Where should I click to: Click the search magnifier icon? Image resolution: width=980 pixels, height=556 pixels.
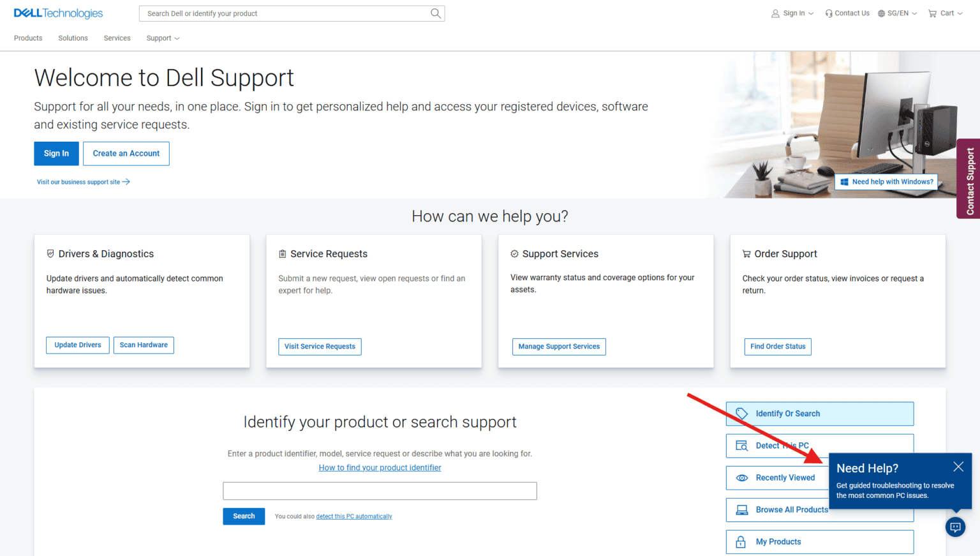pyautogui.click(x=436, y=13)
